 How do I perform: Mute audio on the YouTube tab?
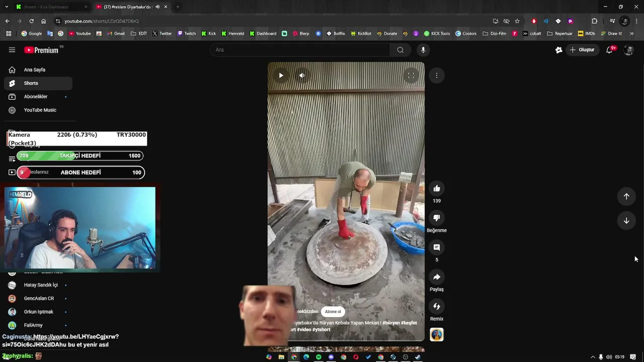pos(157,7)
